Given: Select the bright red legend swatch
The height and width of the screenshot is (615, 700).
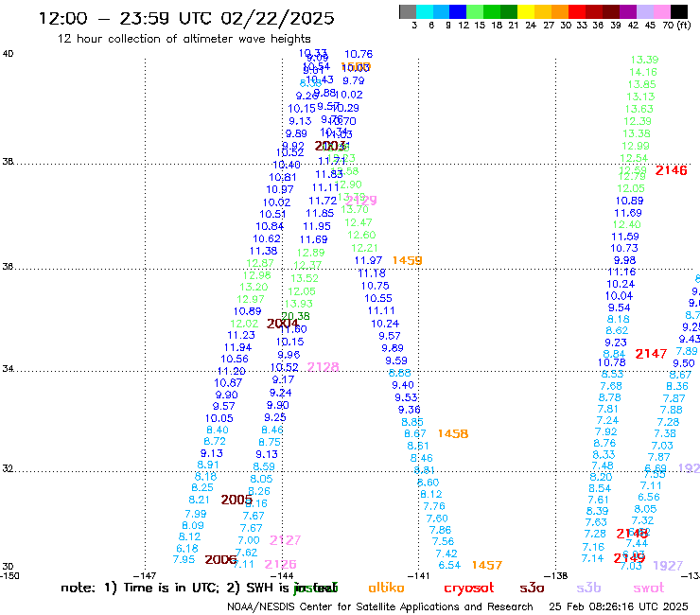Looking at the screenshot, I should tap(577, 11).
